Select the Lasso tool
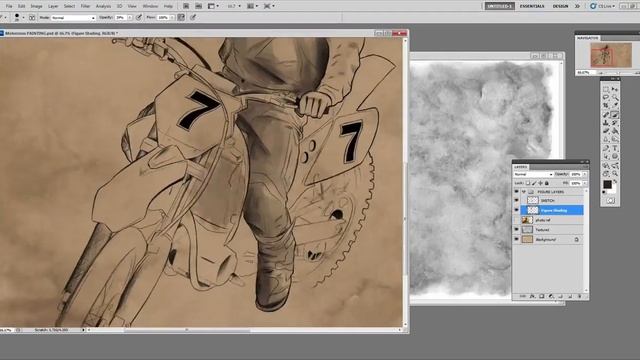Image resolution: width=640 pixels, height=360 pixels. [606, 98]
